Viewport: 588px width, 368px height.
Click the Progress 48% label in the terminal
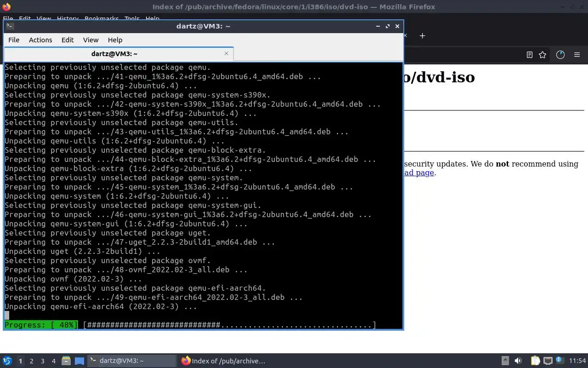tap(41, 325)
